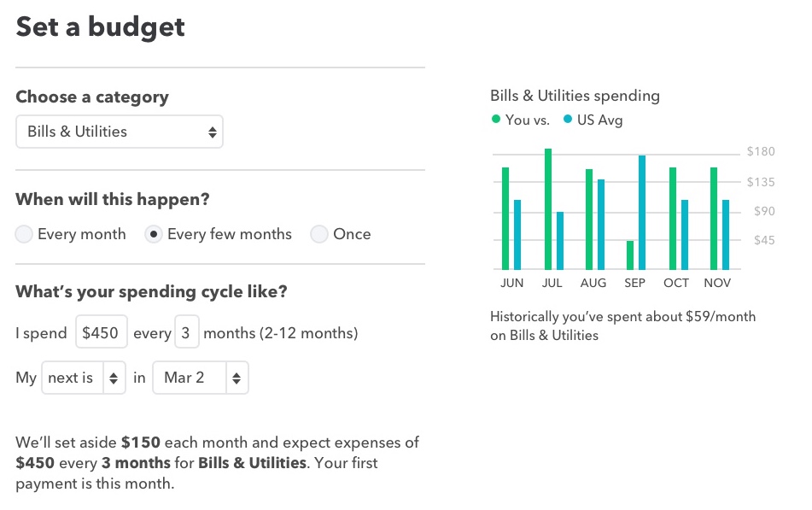This screenshot has width=812, height=510.
Task: Click the green JUN spending bar
Action: [x=505, y=218]
